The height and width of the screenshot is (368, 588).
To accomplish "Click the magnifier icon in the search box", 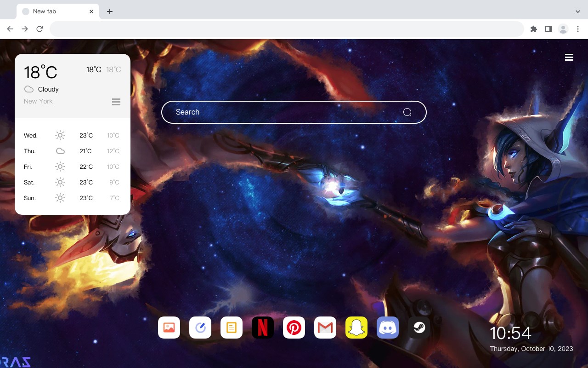I will click(x=407, y=112).
